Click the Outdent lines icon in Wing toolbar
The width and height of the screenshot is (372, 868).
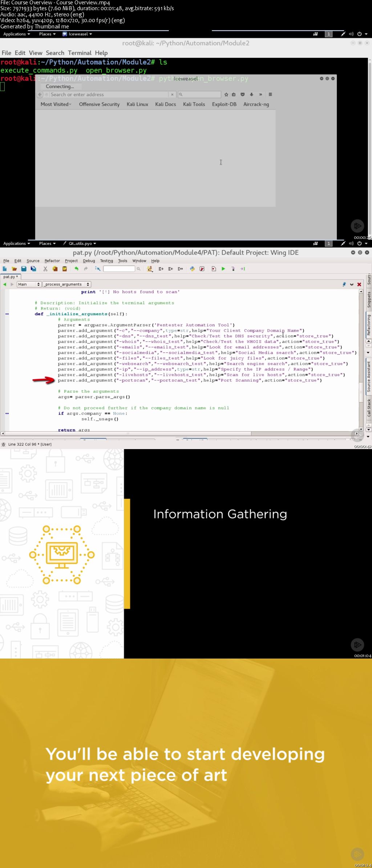(x=170, y=269)
